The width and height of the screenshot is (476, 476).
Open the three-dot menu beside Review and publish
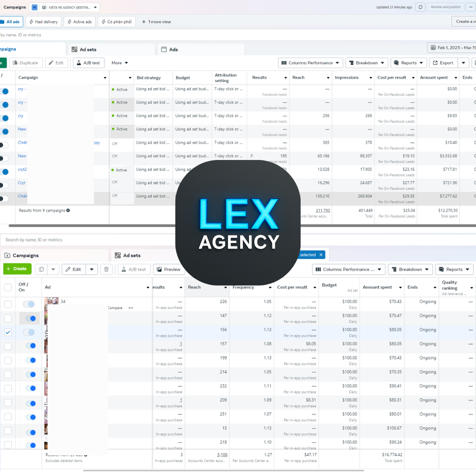coord(471,7)
